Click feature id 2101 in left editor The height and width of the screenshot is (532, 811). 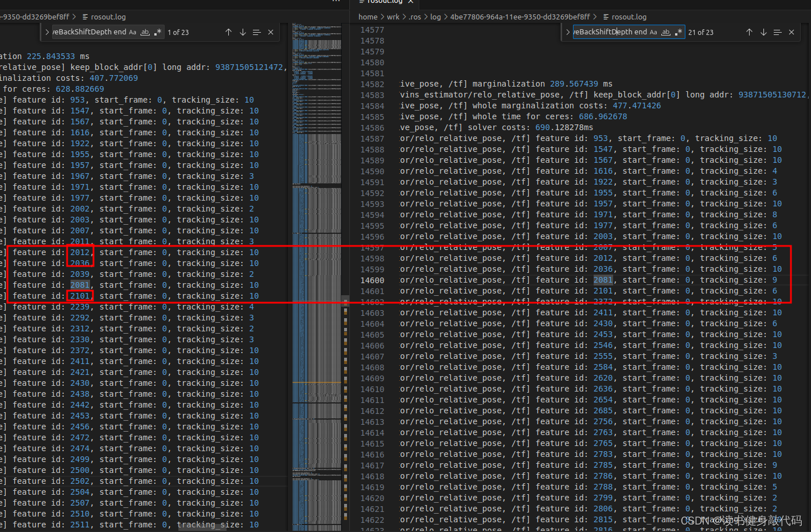pos(80,296)
